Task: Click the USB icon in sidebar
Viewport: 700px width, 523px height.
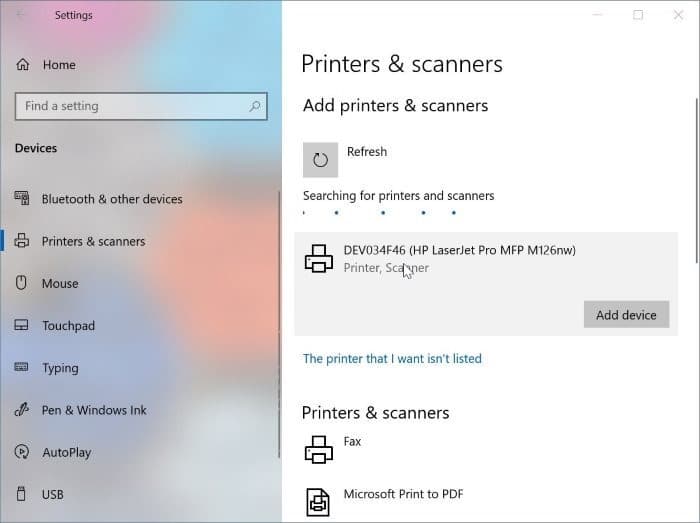Action: (21, 494)
